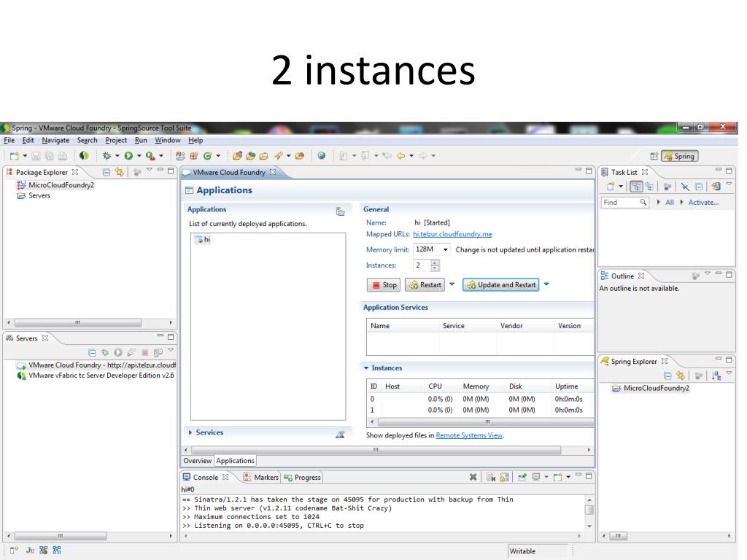Image resolution: width=747 pixels, height=560 pixels.
Task: Click the Open Console icon
Action: pos(558,477)
